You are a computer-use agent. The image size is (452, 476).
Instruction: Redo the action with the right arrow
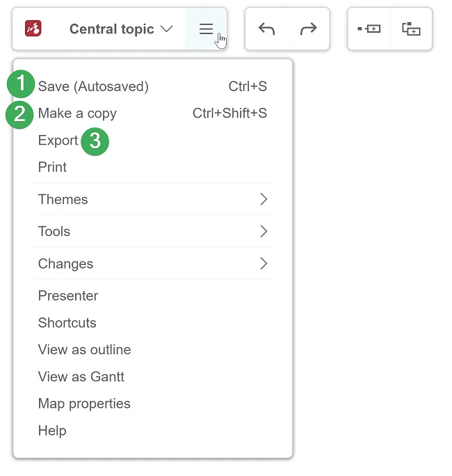pos(308,29)
